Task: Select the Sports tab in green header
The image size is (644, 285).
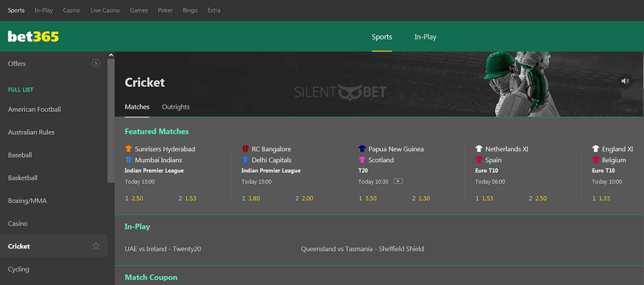Action: [x=382, y=37]
